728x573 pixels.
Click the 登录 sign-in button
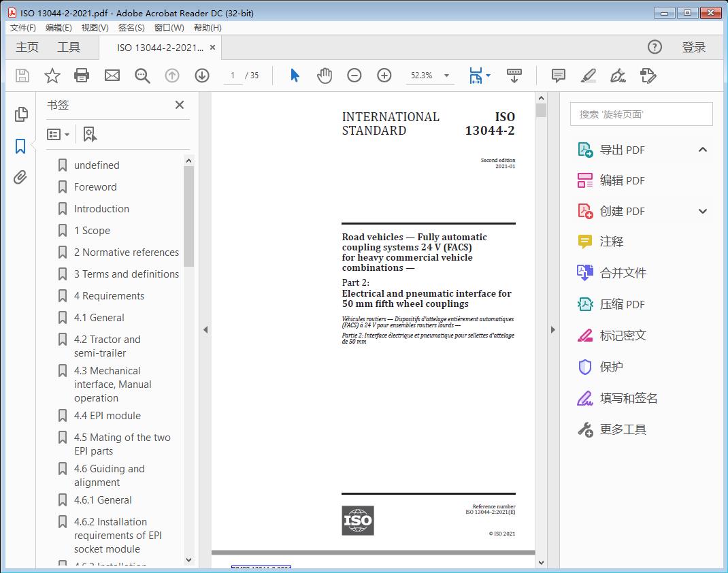click(693, 47)
